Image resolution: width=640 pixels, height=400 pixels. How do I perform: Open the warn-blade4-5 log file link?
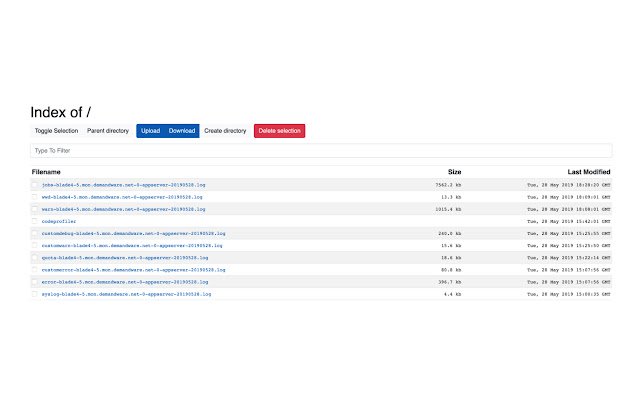(x=123, y=209)
